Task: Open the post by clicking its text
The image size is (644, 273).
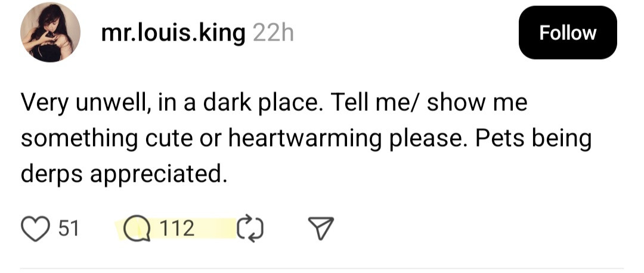Action: (x=306, y=138)
